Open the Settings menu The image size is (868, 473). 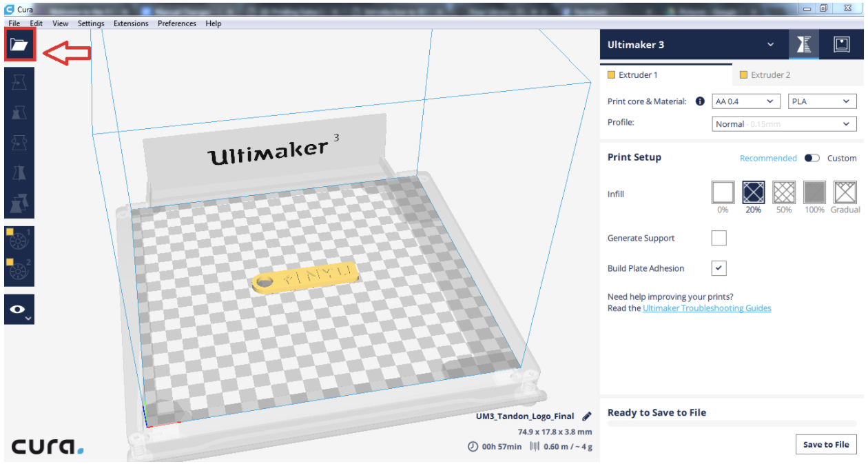[91, 23]
